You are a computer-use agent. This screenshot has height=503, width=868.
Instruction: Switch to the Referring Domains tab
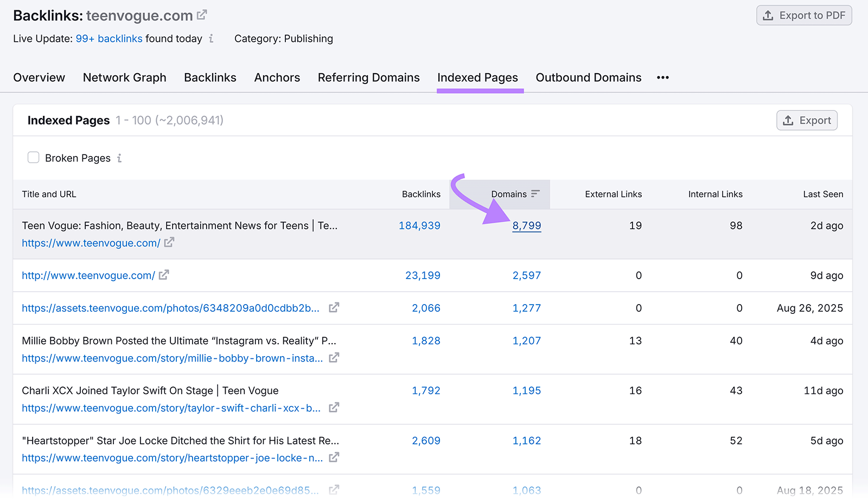point(368,78)
